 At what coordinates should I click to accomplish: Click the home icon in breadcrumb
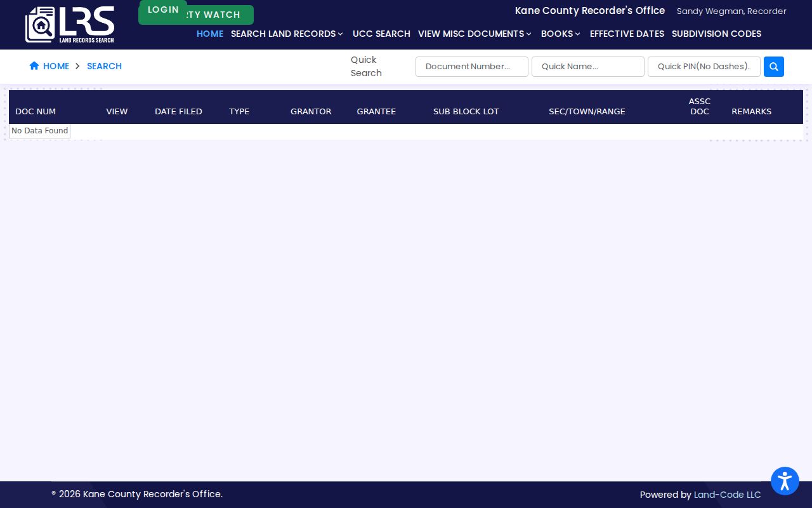pyautogui.click(x=34, y=66)
